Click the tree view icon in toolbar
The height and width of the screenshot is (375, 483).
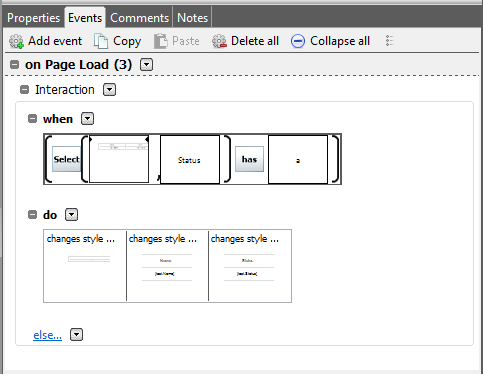389,41
